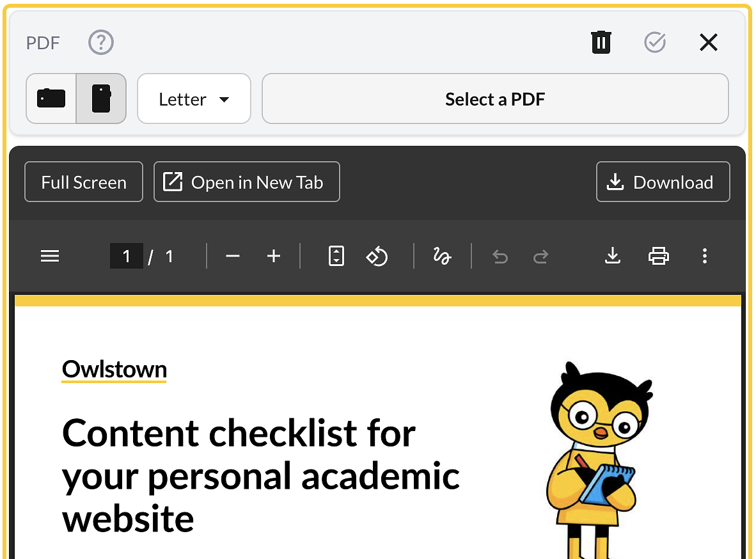Viewport: 756px width, 559px height.
Task: Delete the PDF with trash icon
Action: coord(601,43)
